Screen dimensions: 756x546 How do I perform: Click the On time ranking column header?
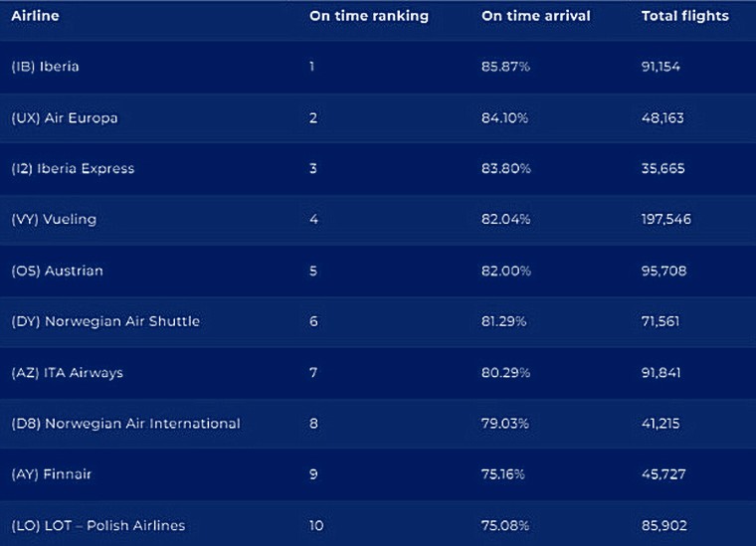click(x=369, y=16)
